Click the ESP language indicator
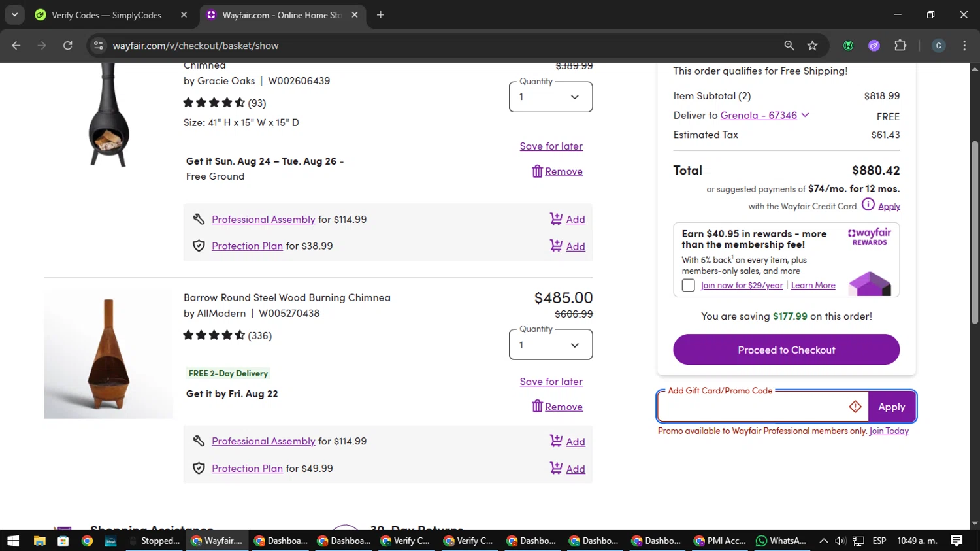Screen dimensions: 980x551 tap(879, 541)
